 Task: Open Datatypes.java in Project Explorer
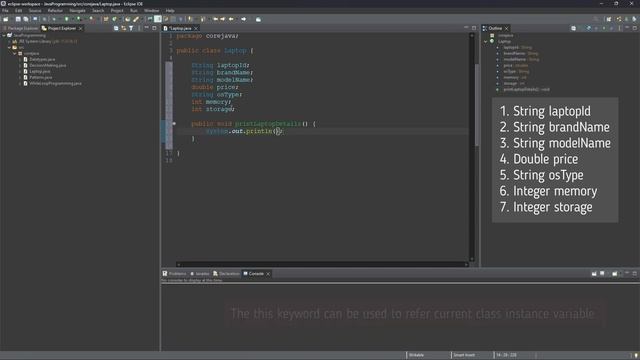point(42,59)
